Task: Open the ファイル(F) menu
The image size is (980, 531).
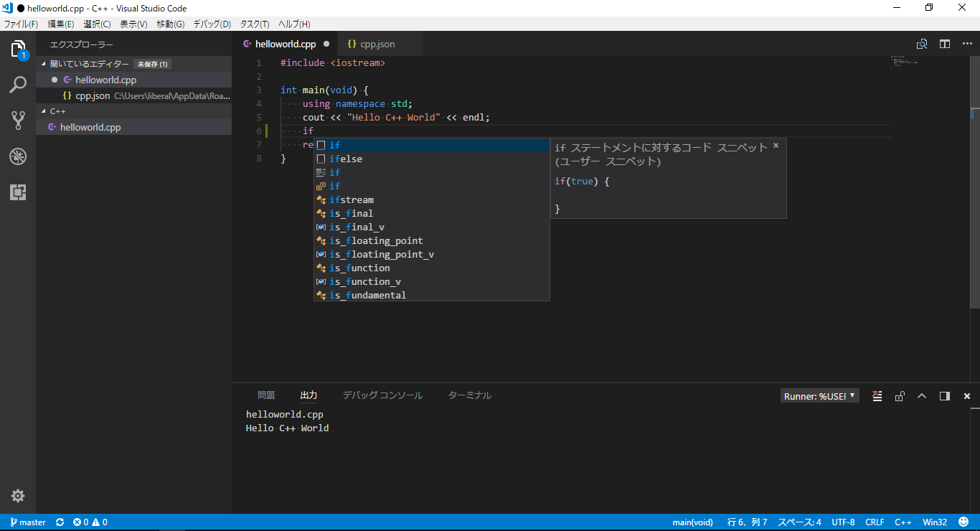Action: 21,24
